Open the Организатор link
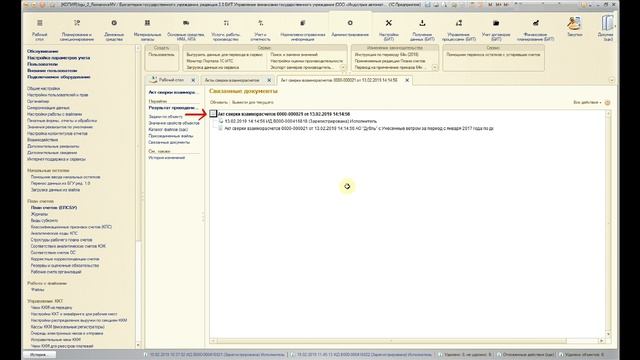 click(38, 101)
